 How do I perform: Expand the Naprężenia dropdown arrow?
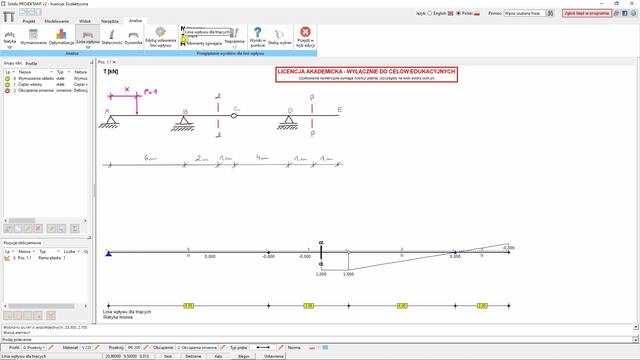[x=235, y=47]
